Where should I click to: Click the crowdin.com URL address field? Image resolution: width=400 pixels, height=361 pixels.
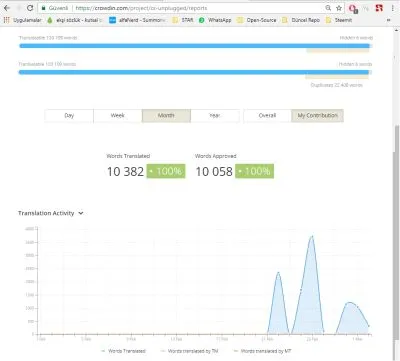click(x=182, y=8)
